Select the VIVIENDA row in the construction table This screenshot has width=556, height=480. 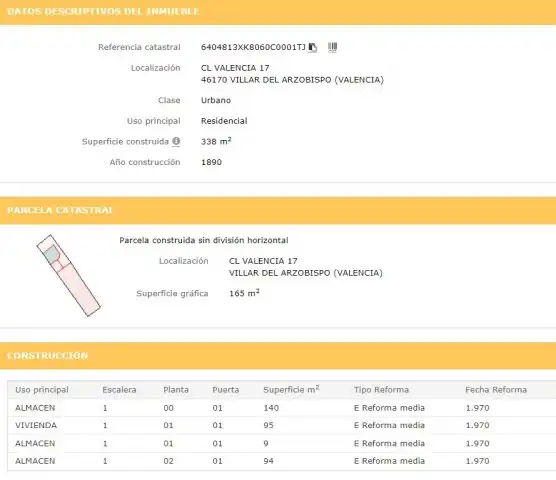click(282, 425)
